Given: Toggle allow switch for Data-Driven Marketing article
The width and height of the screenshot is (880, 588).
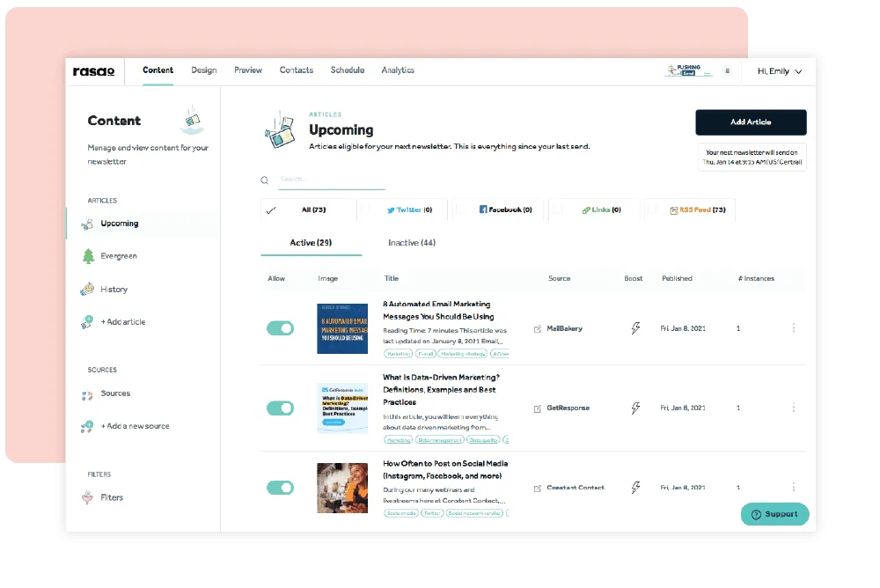Looking at the screenshot, I should point(280,408).
